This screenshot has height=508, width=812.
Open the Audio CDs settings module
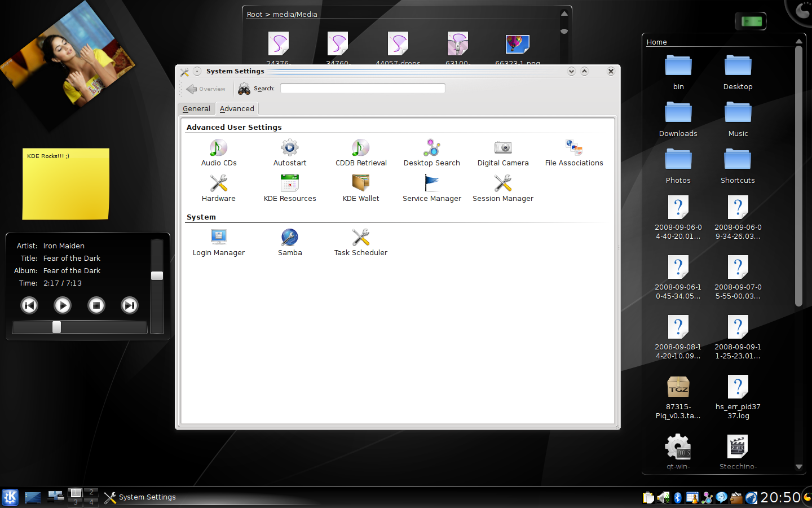click(x=219, y=154)
